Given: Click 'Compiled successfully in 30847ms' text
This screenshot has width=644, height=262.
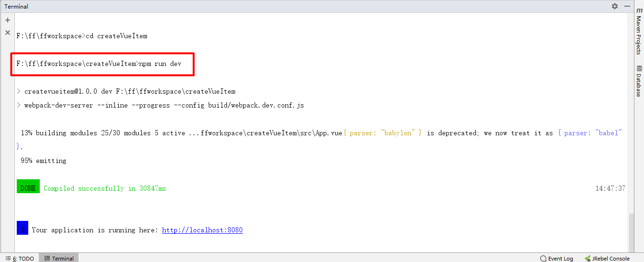Looking at the screenshot, I should 105,188.
